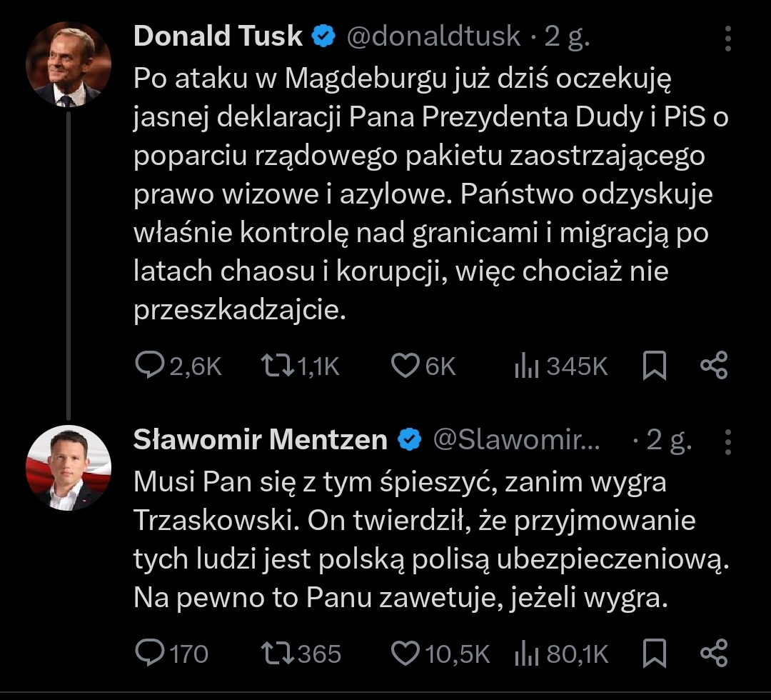
Task: Open more options for Mentzen's reply
Action: 727,442
